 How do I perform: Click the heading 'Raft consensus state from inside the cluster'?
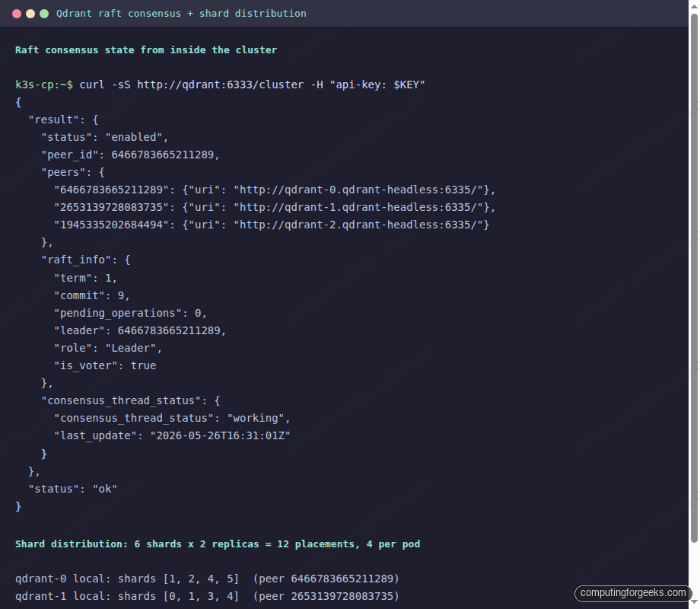pos(146,50)
